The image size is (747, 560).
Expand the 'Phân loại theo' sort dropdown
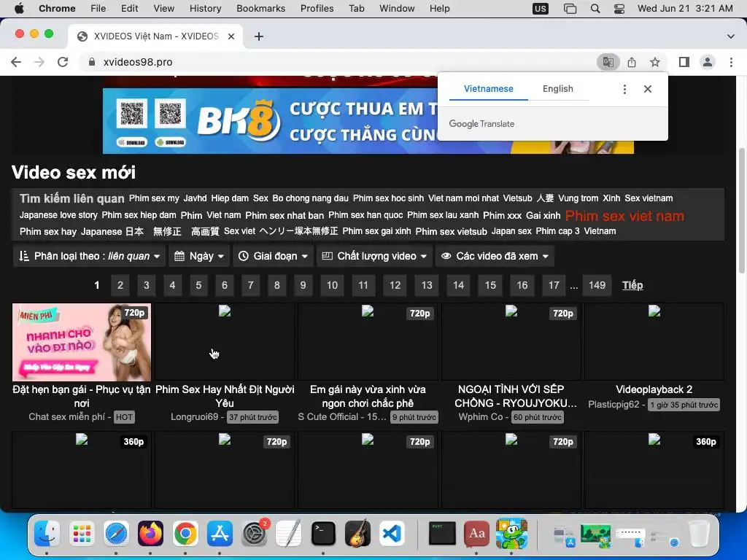pyautogui.click(x=90, y=256)
